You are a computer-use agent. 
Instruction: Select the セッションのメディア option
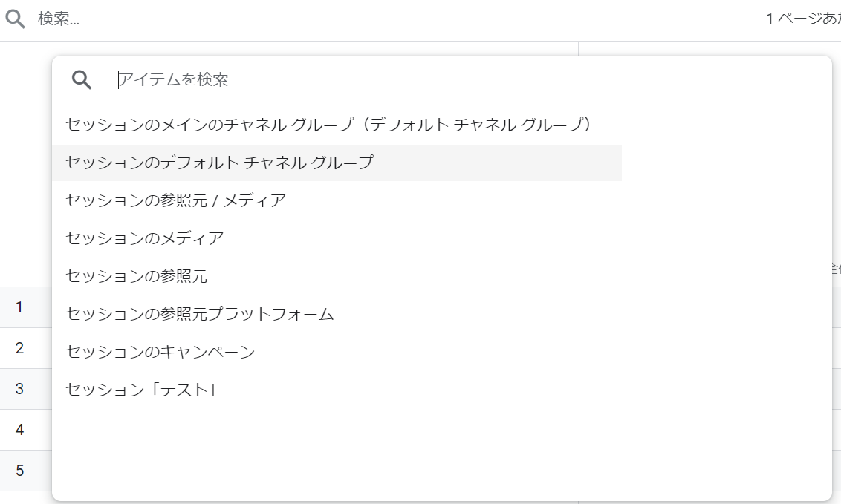[x=148, y=238]
